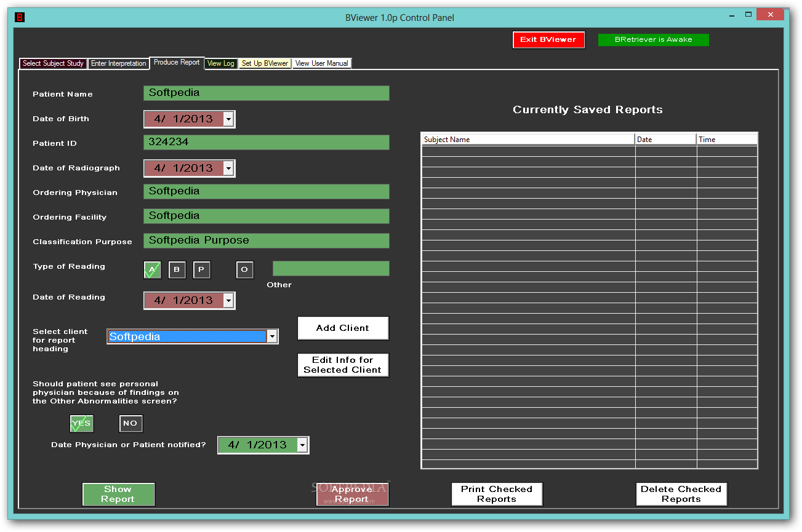Click the Ordering Facility field
The height and width of the screenshot is (532, 802).
267,216
